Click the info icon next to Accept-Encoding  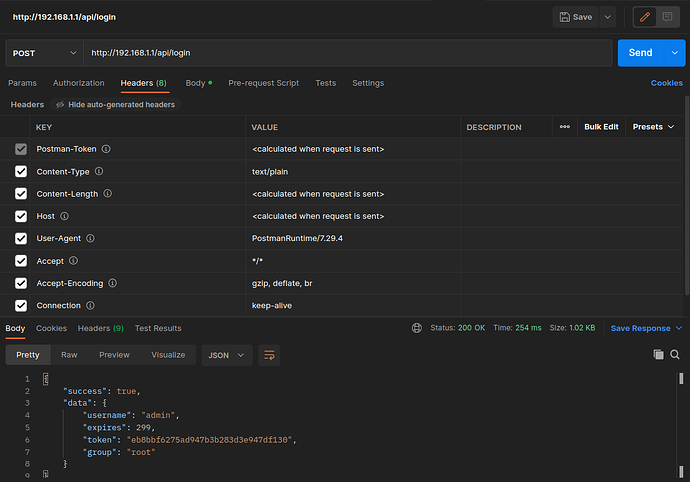point(113,283)
